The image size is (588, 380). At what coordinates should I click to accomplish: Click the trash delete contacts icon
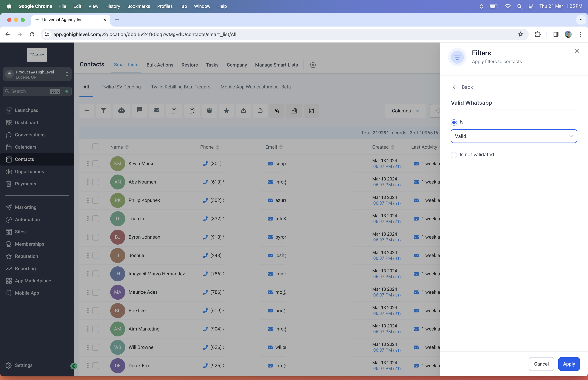[x=209, y=111]
